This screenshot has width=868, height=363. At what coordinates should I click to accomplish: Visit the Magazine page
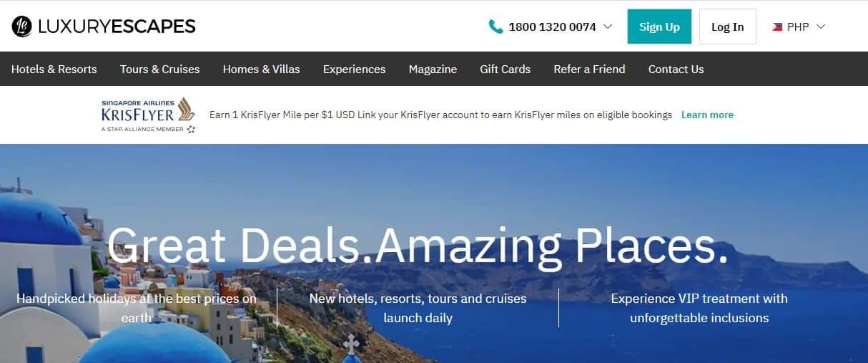(433, 69)
